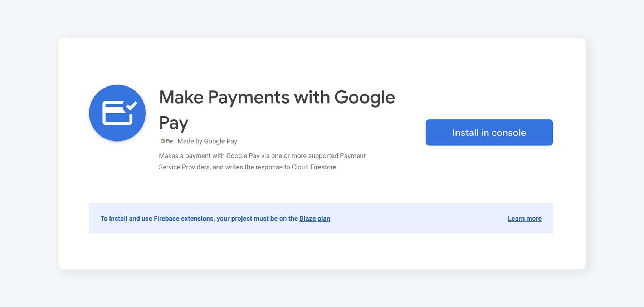Click the Made by Google Pay label
The width and height of the screenshot is (644, 307).
click(x=207, y=141)
